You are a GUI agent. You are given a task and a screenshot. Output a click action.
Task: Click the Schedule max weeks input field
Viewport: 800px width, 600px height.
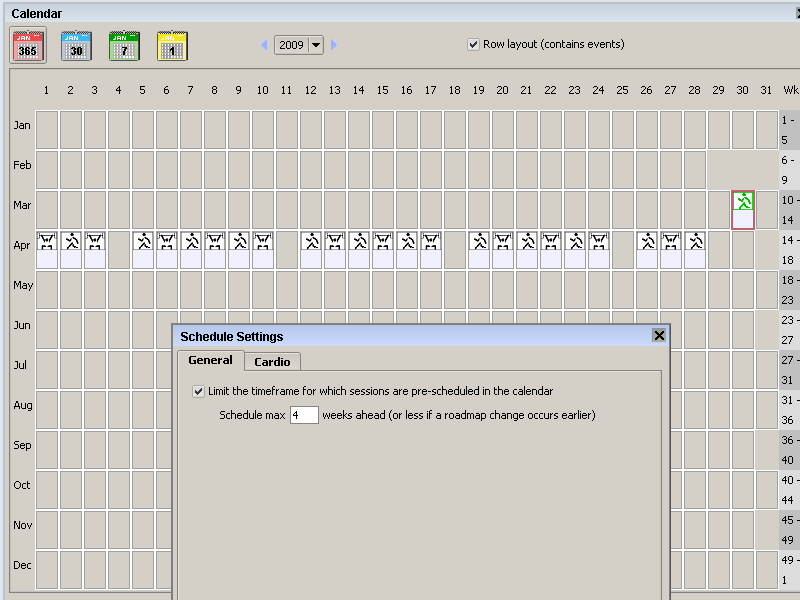tap(303, 415)
